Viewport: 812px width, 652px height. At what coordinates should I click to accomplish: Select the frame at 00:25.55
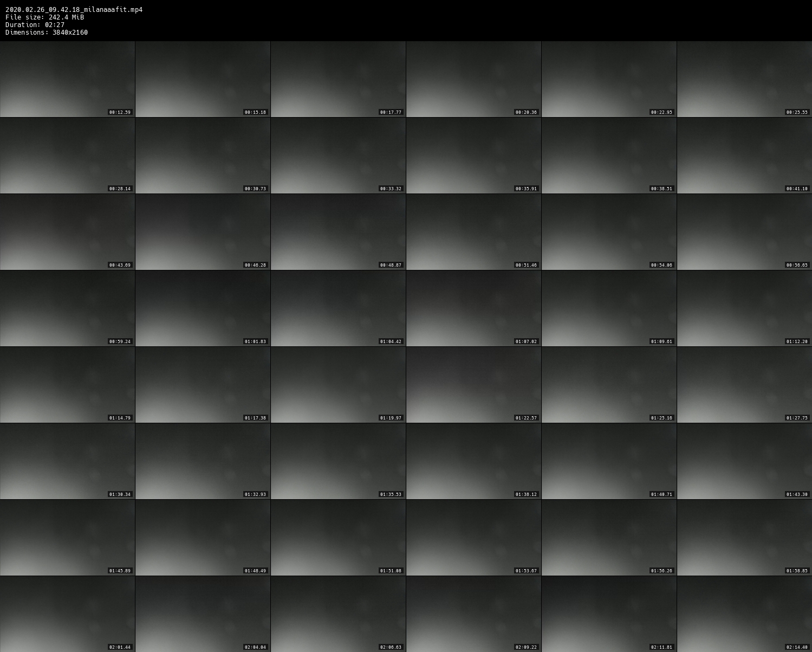[744, 79]
